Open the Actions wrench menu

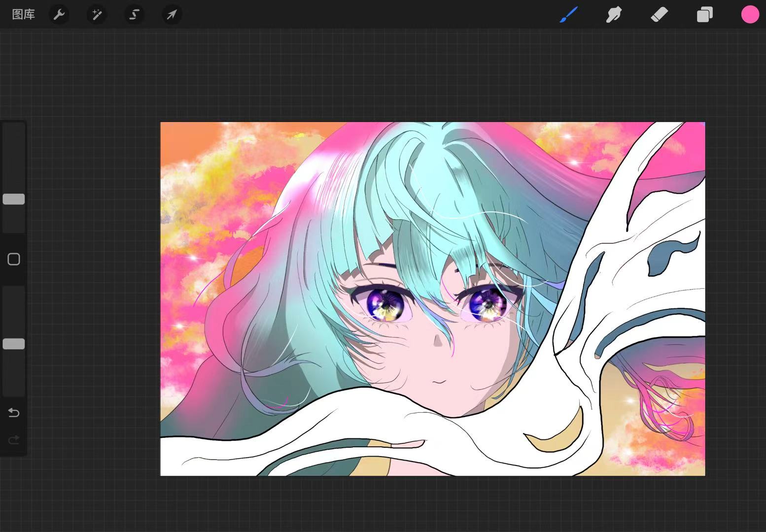tap(59, 15)
